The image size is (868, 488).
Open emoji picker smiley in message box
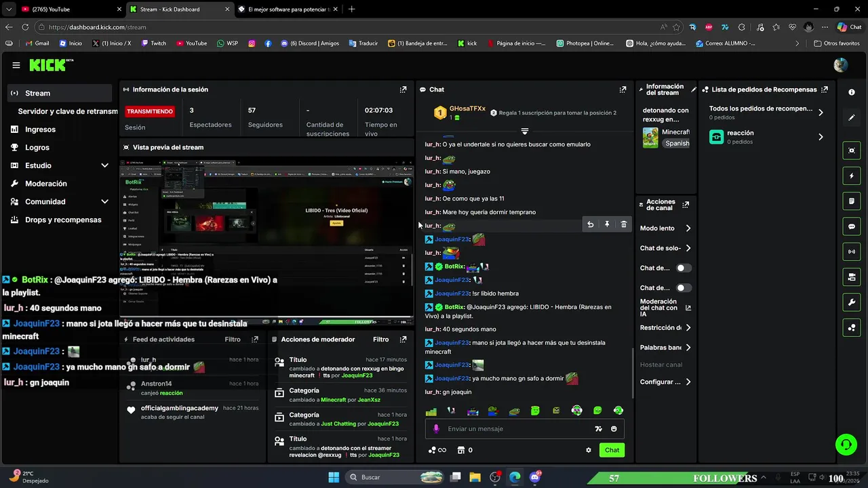coord(614,429)
